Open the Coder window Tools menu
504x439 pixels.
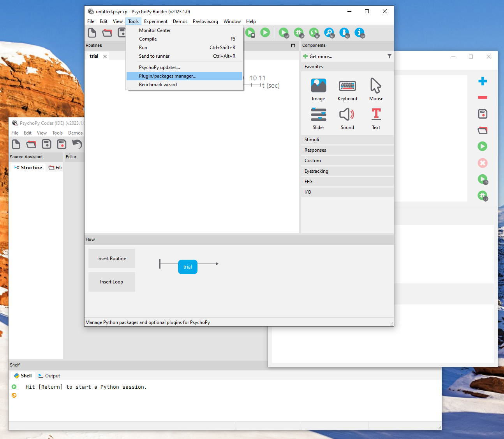[x=58, y=133]
